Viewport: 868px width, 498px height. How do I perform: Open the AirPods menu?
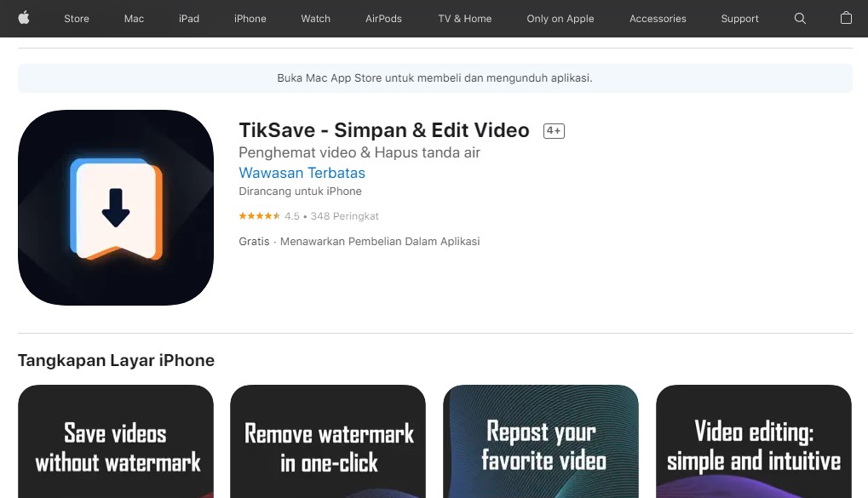click(383, 18)
